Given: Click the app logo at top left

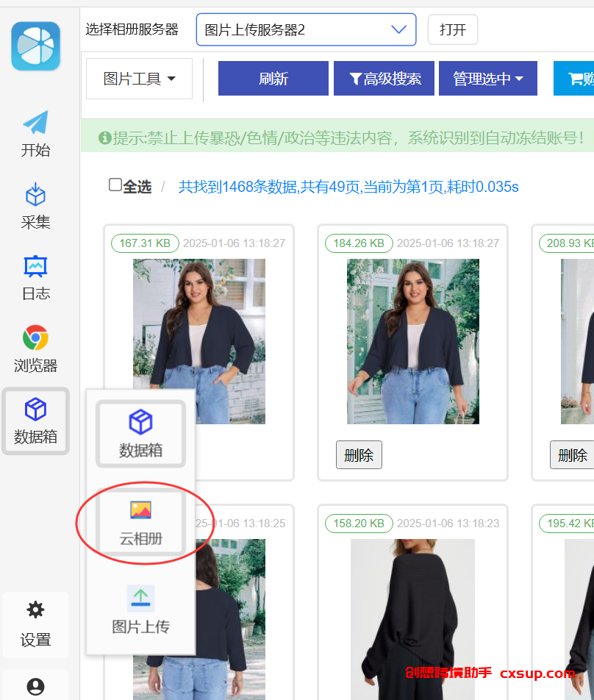Looking at the screenshot, I should [36, 46].
